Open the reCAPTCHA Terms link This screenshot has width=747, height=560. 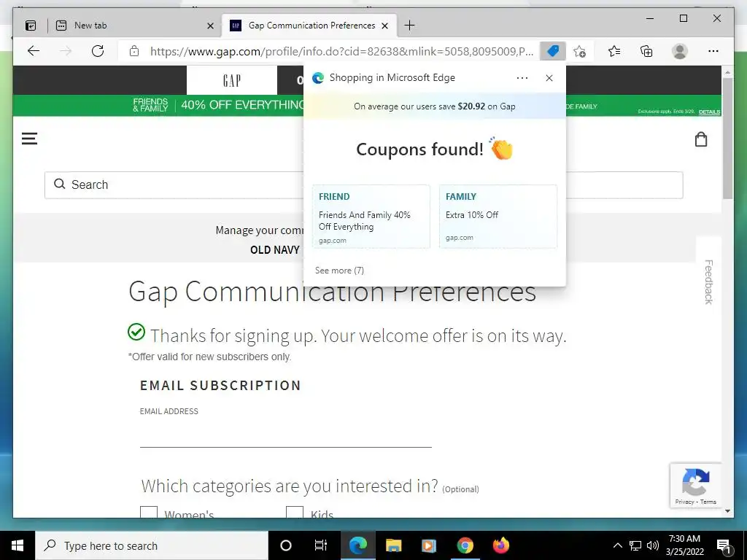[708, 502]
